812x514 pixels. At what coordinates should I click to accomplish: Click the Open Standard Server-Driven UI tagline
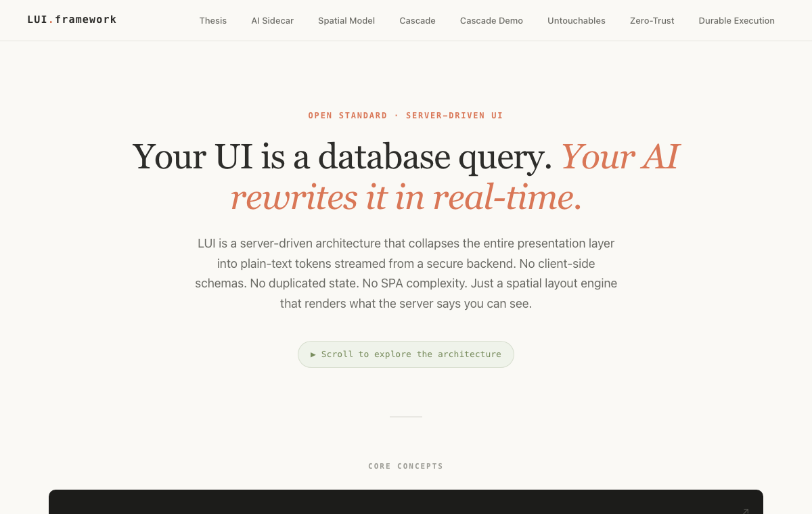406,116
